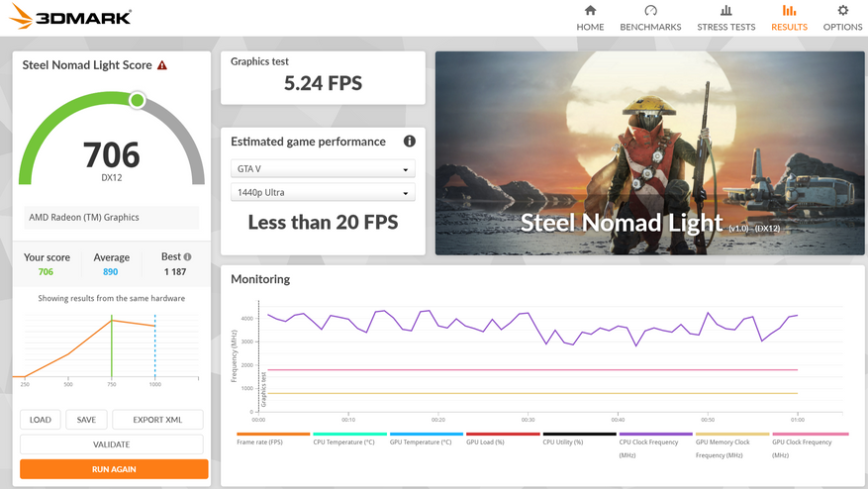This screenshot has height=489, width=868.
Task: Click the Less than 20 FPS estimate
Action: pos(323,222)
